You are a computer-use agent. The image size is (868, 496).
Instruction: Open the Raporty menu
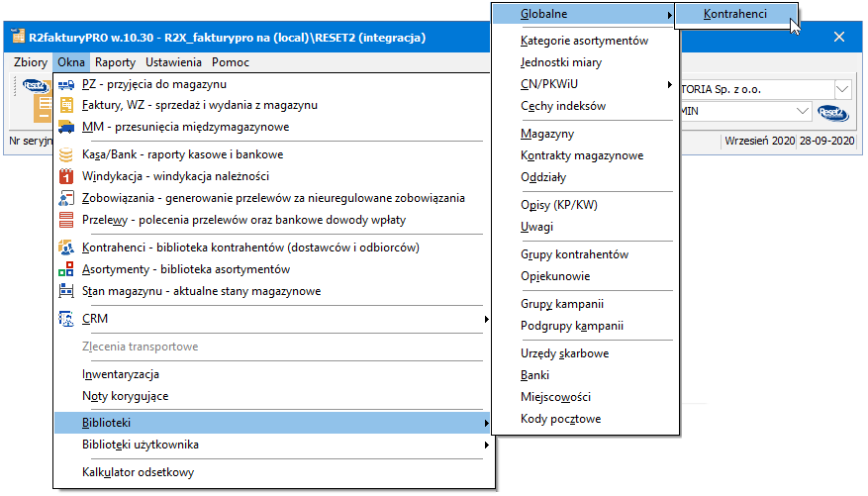115,62
